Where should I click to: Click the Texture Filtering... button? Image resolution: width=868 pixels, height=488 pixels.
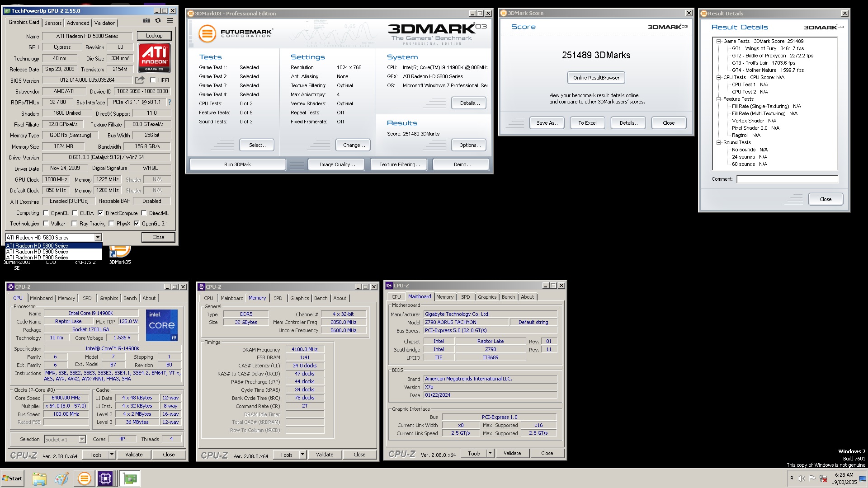coord(400,164)
